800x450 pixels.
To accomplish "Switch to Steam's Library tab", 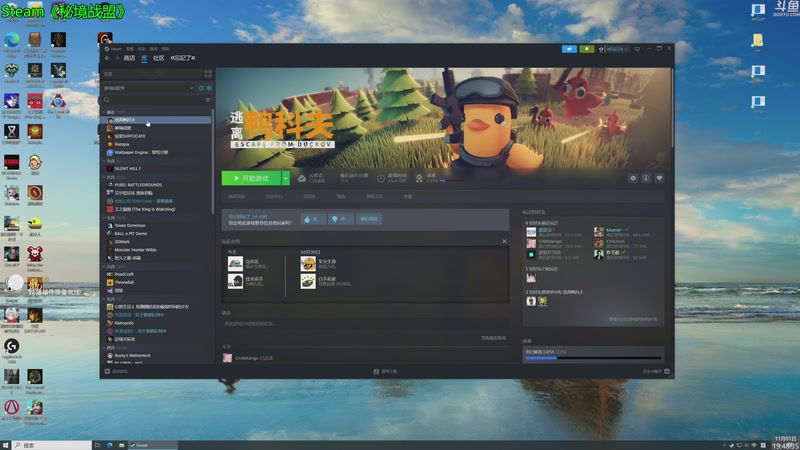I will [144, 58].
